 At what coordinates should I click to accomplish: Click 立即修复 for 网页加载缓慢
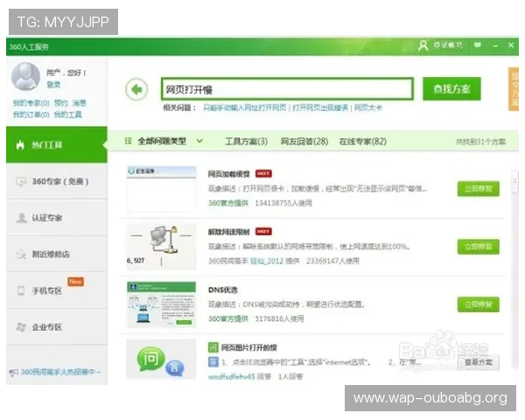click(478, 189)
